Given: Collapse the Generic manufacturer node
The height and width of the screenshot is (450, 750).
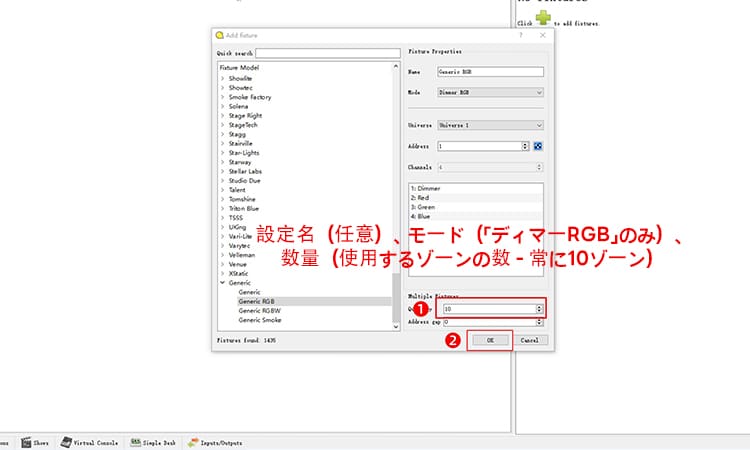Looking at the screenshot, I should [x=222, y=283].
